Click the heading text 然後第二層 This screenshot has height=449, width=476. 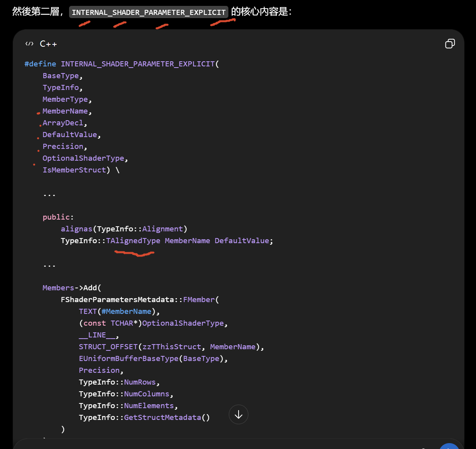coord(35,11)
